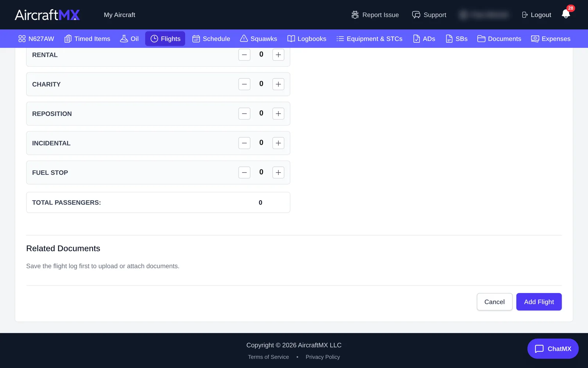
Task: Increase the FUEL STOP passenger count
Action: 278,173
